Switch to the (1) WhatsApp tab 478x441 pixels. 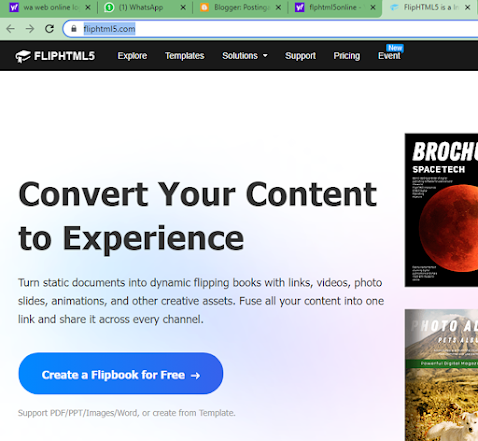tap(144, 7)
